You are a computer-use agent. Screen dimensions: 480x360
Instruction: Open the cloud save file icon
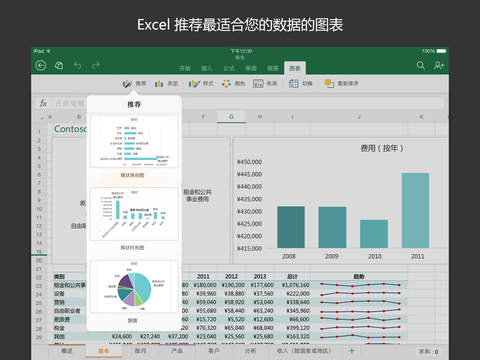click(x=59, y=65)
